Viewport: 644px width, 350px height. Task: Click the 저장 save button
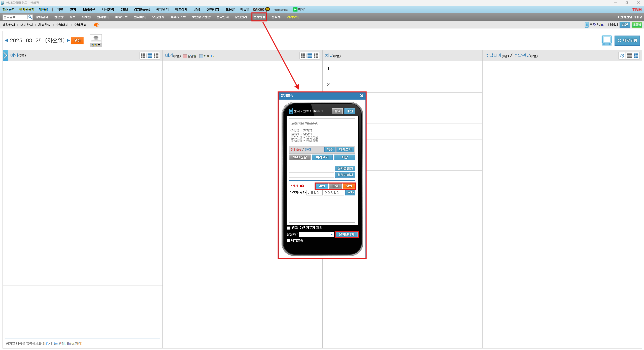345,157
